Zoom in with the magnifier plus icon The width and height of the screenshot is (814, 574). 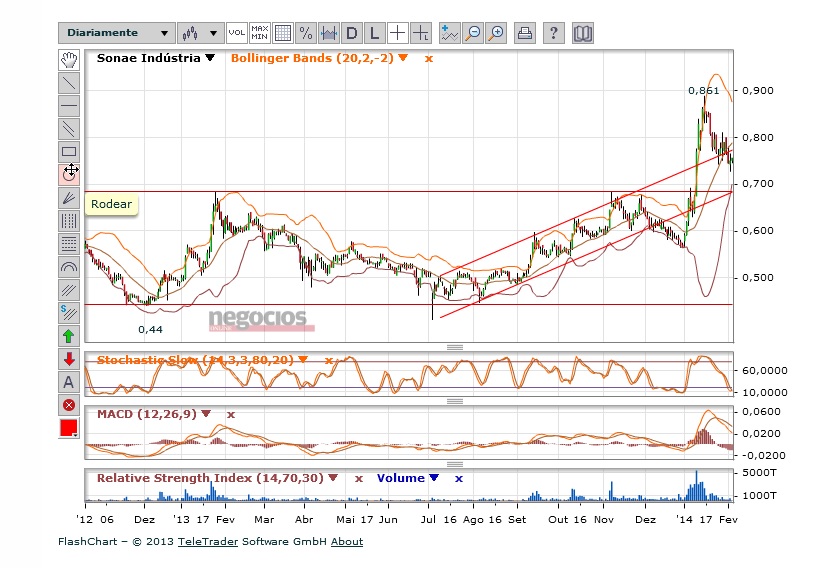tap(497, 33)
